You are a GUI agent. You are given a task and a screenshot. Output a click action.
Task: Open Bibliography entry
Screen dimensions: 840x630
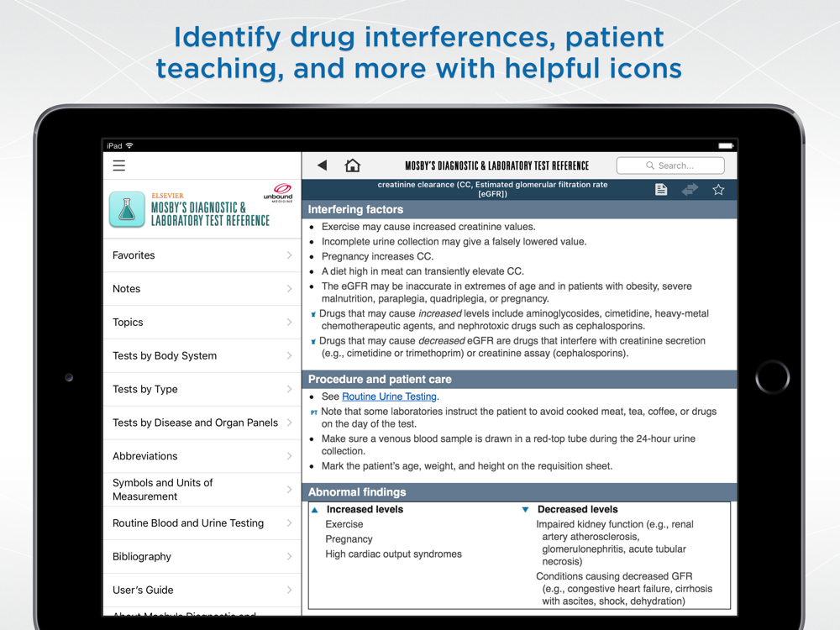(x=202, y=557)
